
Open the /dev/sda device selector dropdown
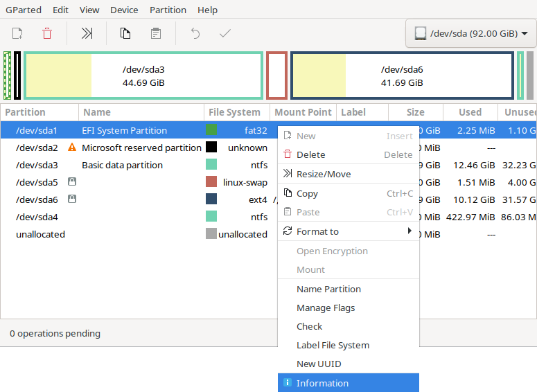470,33
